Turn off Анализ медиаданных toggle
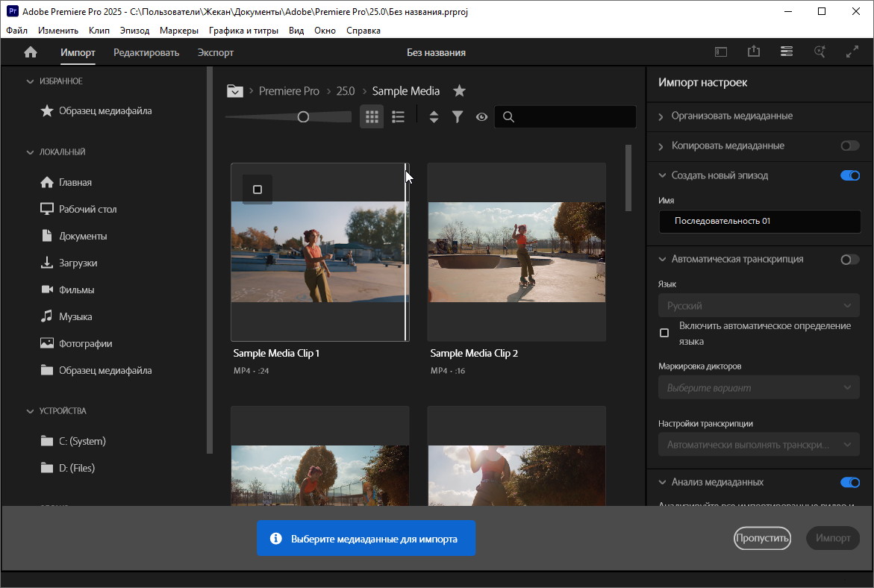This screenshot has height=588, width=874. coord(850,482)
